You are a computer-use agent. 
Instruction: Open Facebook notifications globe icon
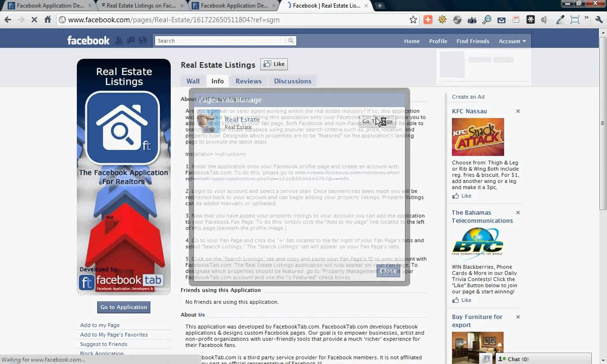click(143, 40)
